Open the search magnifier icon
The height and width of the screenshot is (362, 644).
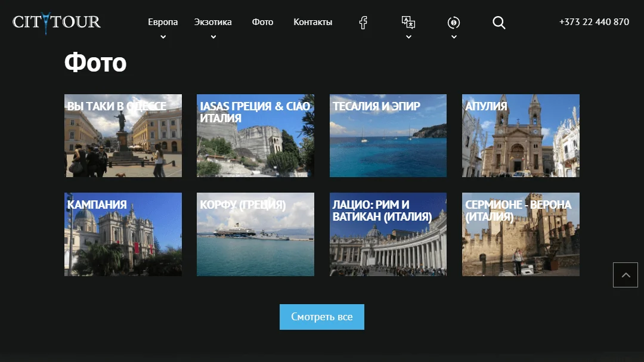point(499,22)
